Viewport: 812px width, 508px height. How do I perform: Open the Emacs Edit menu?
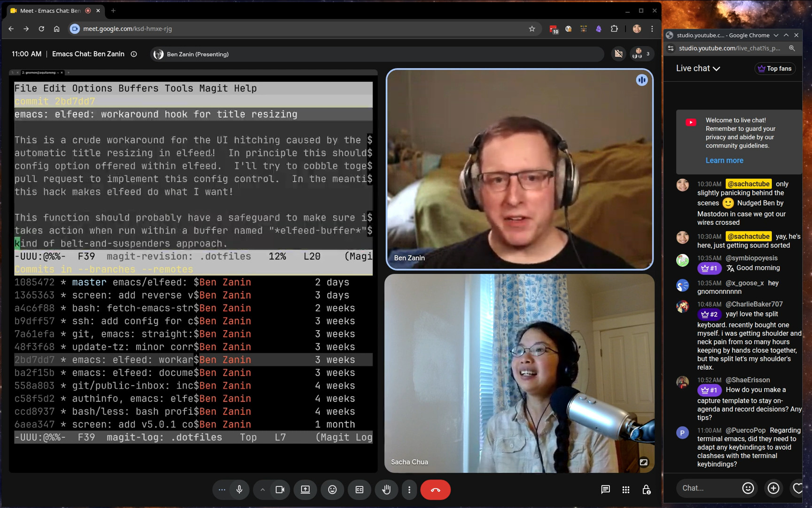pos(55,88)
